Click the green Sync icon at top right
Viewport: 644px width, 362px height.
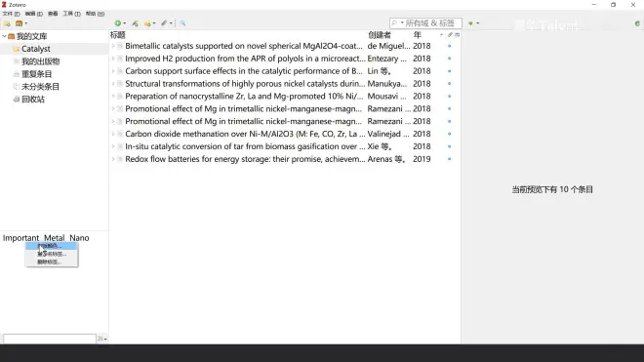637,23
